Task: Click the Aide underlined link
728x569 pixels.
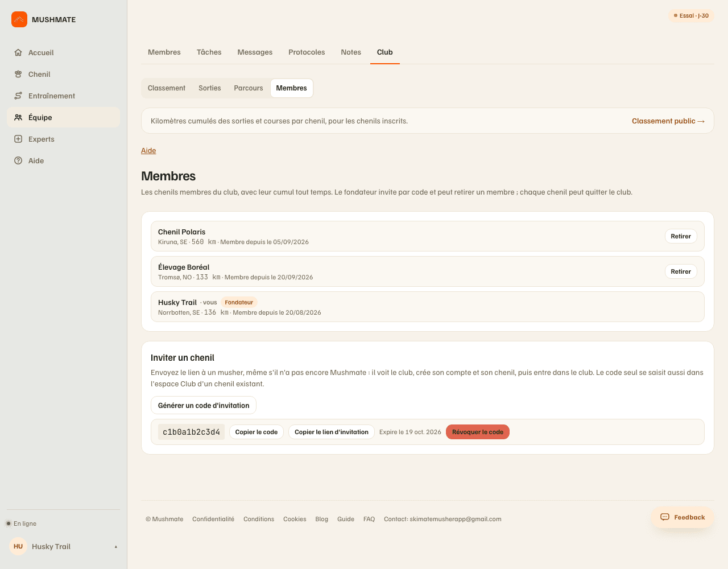Action: click(148, 151)
